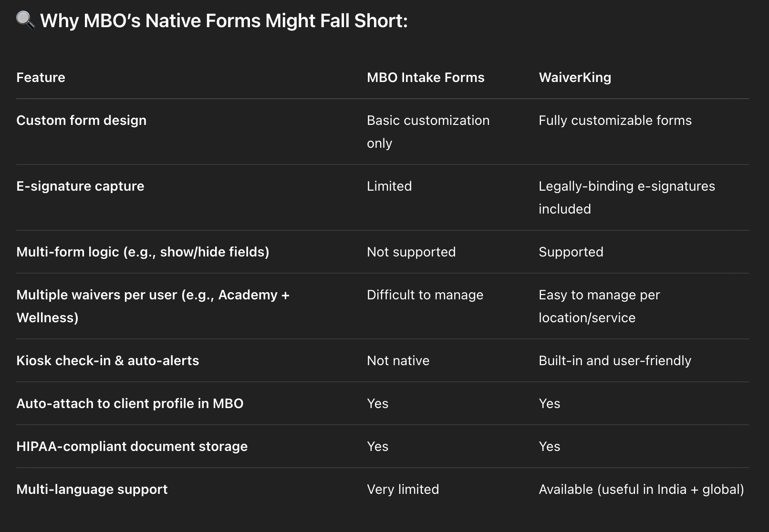Click the "Legally-binding e-signatures included" cell
The height and width of the screenshot is (532, 769).
[626, 197]
